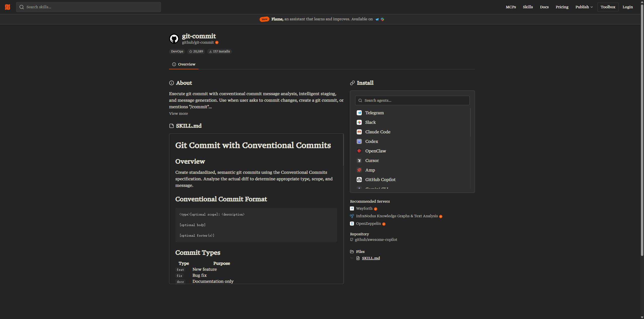
Task: Click the Login link
Action: pos(628,7)
